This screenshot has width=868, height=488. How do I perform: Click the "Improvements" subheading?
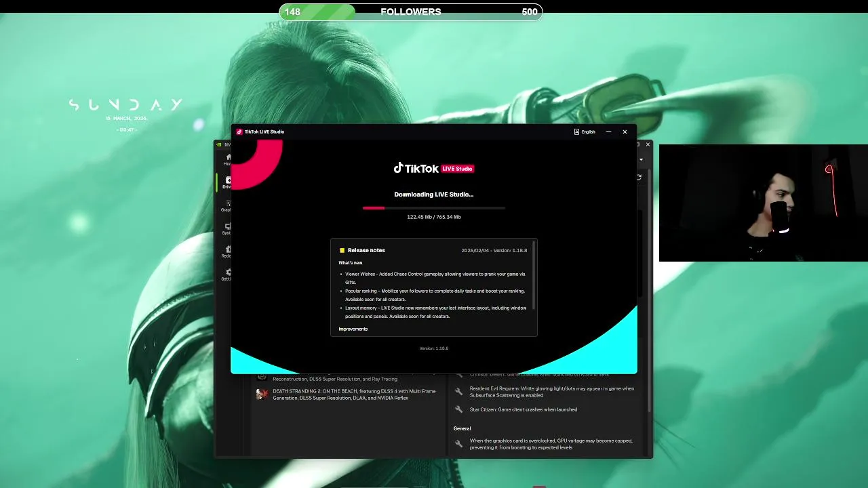[x=353, y=329]
